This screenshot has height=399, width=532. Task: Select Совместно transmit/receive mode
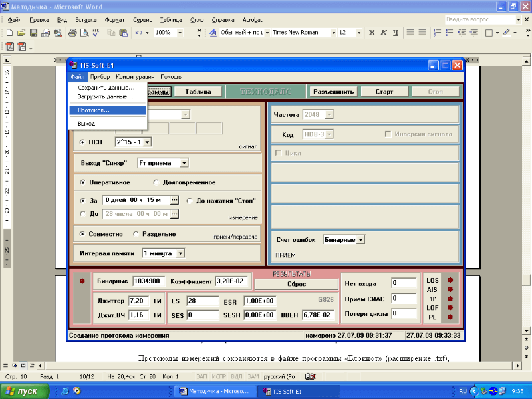coord(82,234)
